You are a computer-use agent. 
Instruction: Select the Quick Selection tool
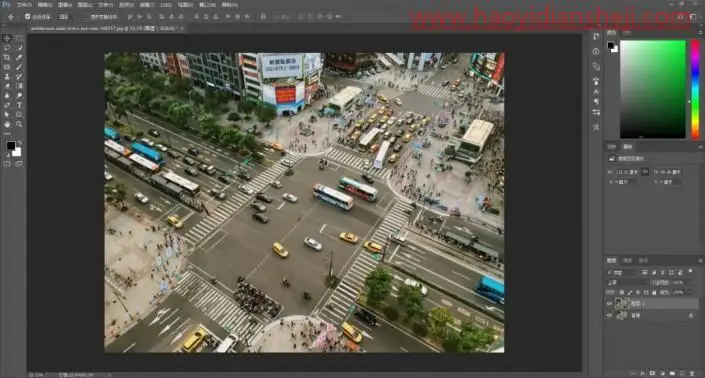coord(19,48)
